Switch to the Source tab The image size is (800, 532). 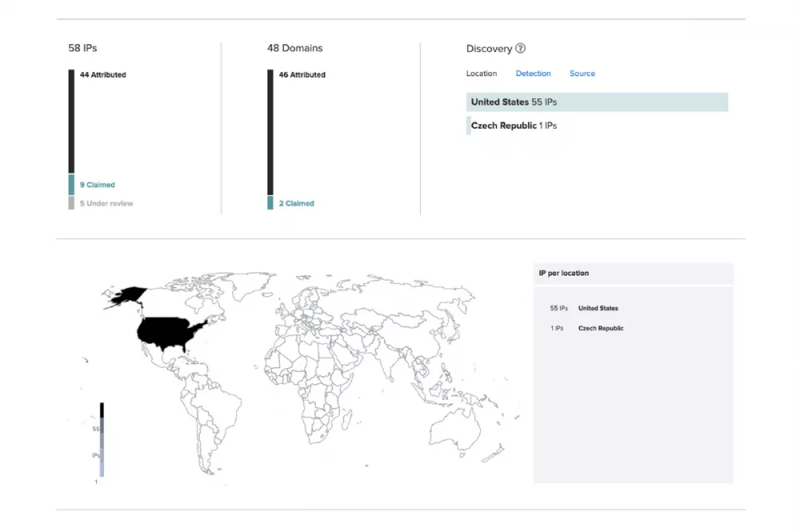pyautogui.click(x=582, y=74)
